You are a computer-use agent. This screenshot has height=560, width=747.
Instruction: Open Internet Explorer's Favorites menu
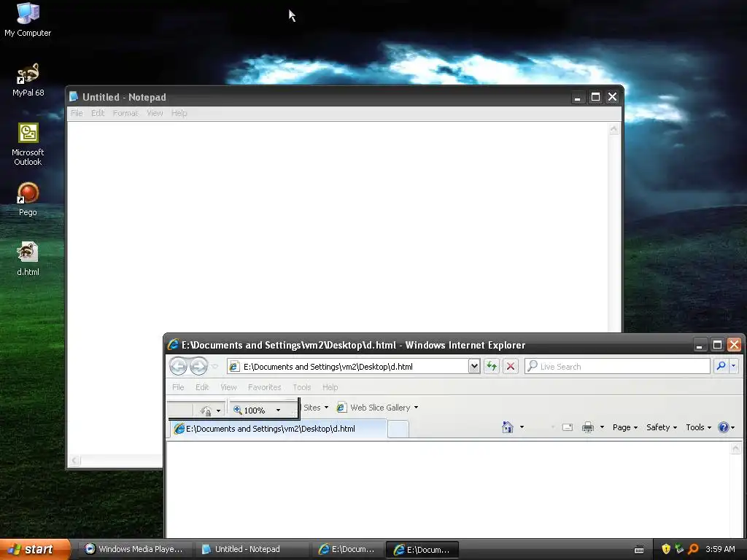pos(264,387)
